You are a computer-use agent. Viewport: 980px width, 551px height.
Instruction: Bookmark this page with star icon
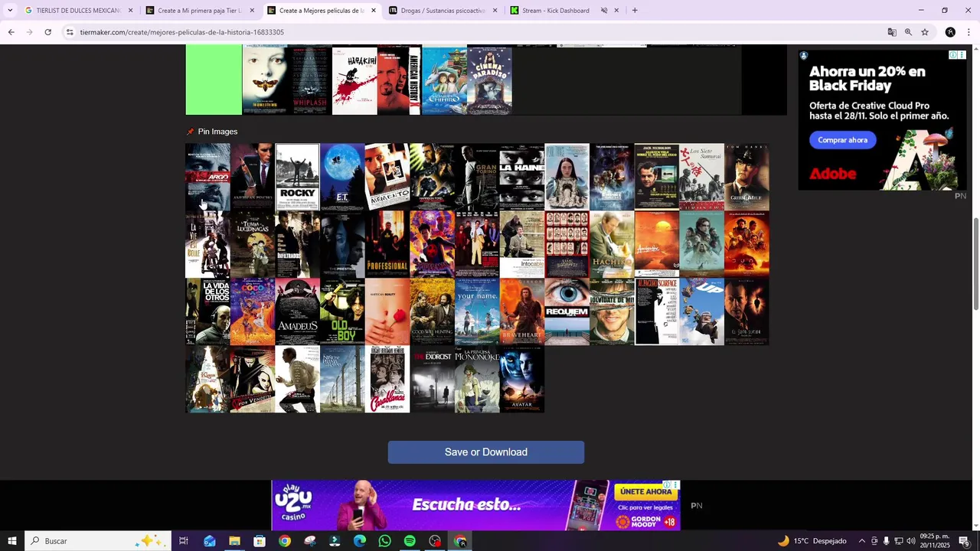[x=925, y=32]
